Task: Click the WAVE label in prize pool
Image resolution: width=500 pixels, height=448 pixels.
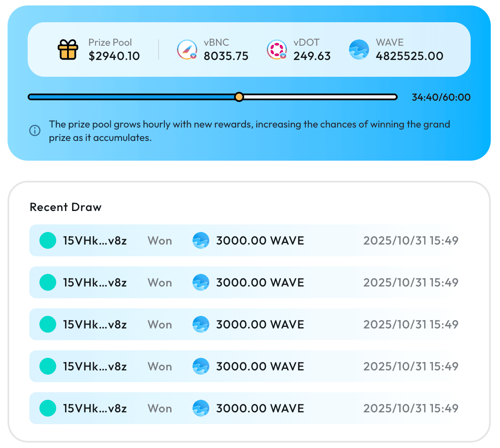Action: coord(390,42)
